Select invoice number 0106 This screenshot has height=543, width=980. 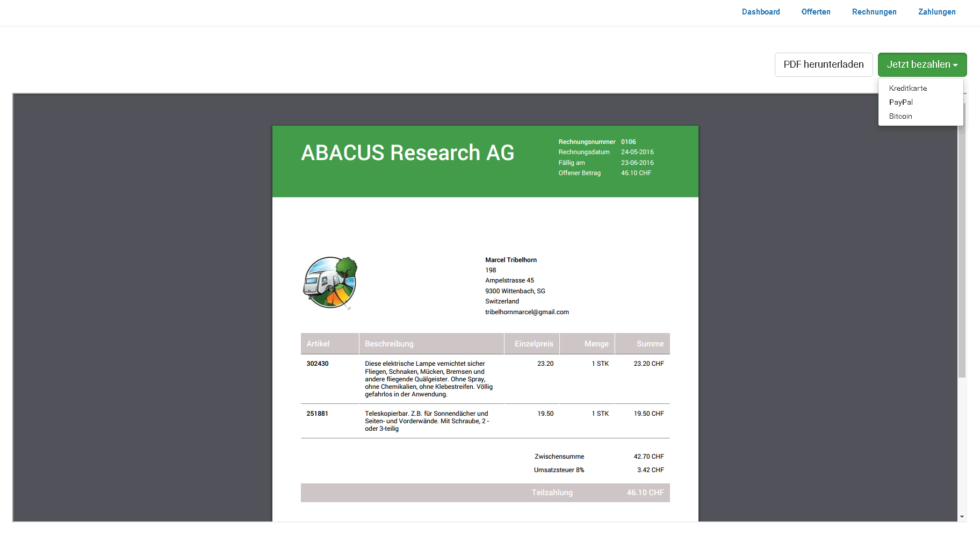(x=628, y=142)
